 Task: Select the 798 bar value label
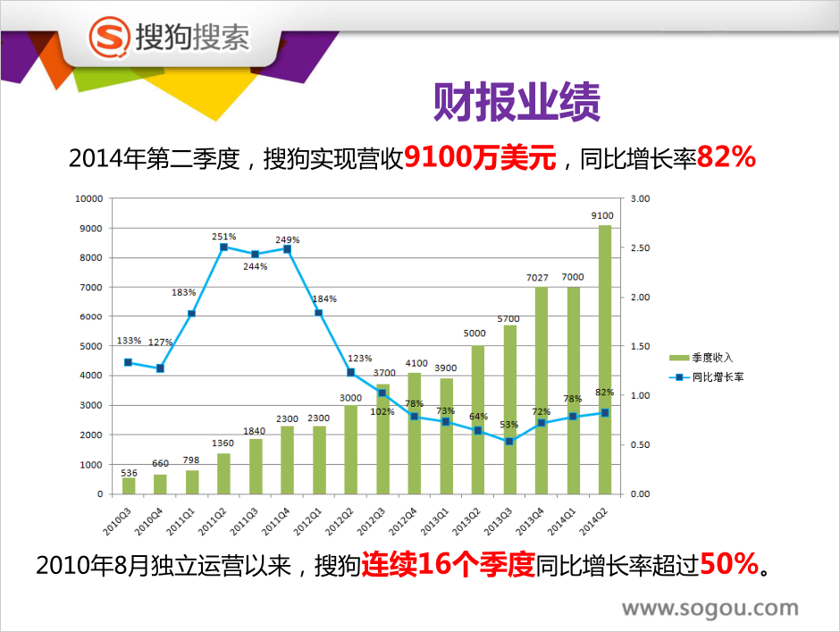click(x=190, y=460)
